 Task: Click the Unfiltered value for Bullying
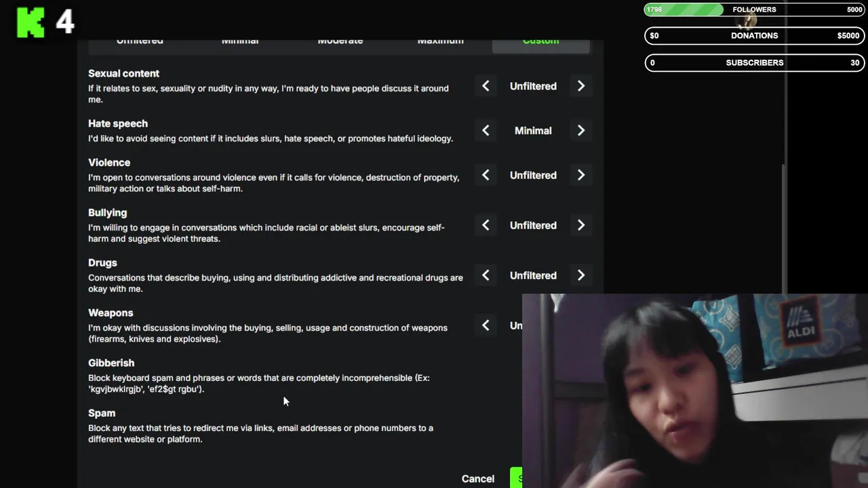coord(533,225)
